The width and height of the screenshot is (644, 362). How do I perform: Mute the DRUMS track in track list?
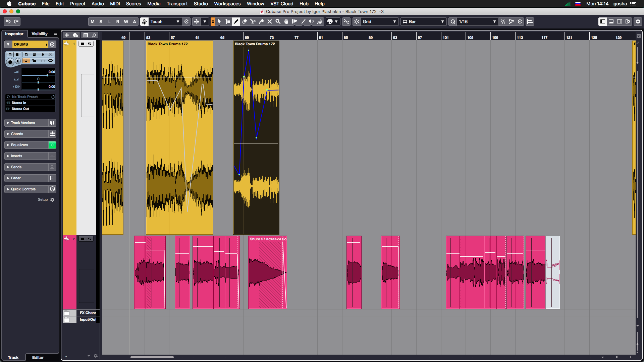(x=83, y=44)
